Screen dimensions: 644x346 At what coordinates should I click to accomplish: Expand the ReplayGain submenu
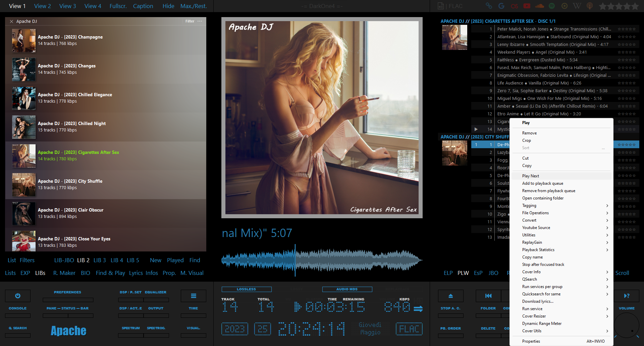click(x=561, y=242)
